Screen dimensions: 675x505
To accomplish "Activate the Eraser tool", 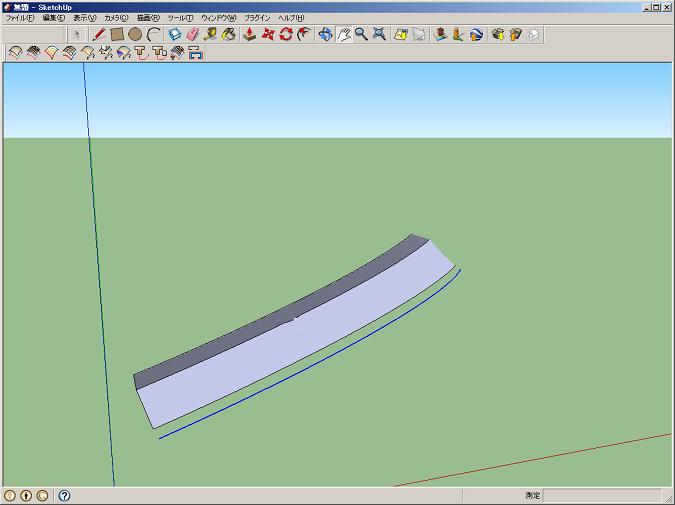I will (193, 34).
